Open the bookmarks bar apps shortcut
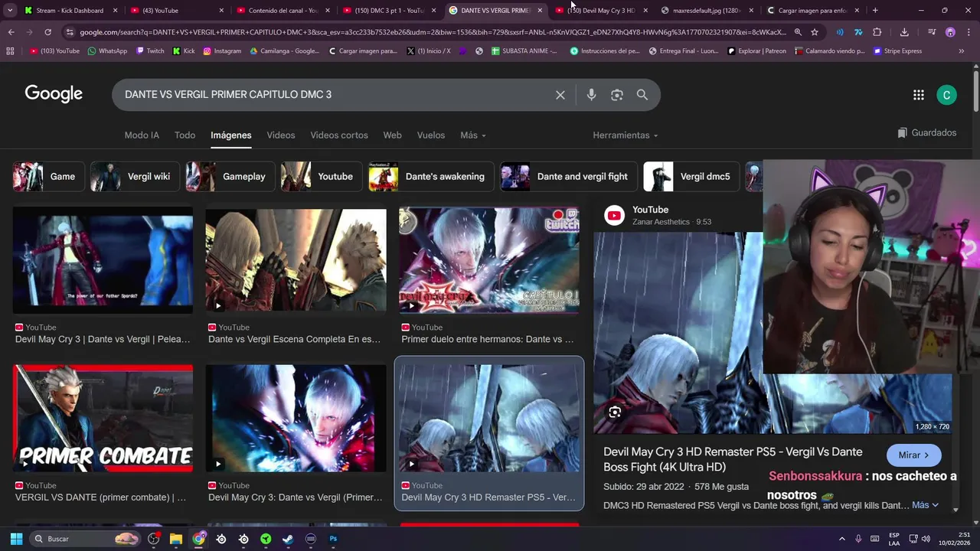980x551 pixels. pos(10,51)
